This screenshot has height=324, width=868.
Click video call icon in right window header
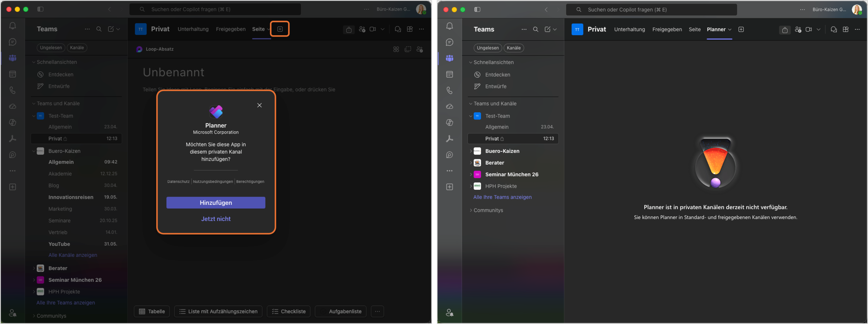809,29
